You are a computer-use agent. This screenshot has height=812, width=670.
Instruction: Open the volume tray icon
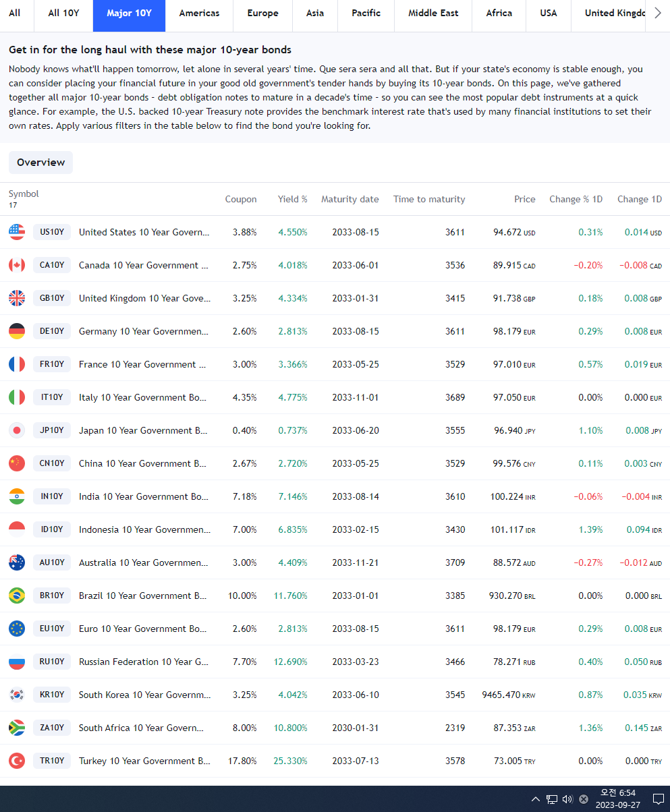pos(567,799)
